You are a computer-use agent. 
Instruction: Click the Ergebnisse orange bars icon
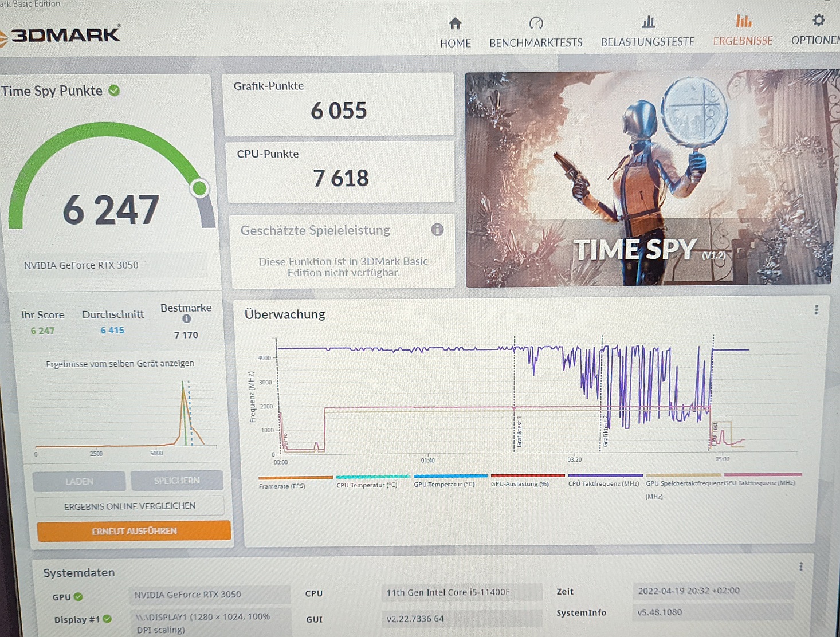743,21
